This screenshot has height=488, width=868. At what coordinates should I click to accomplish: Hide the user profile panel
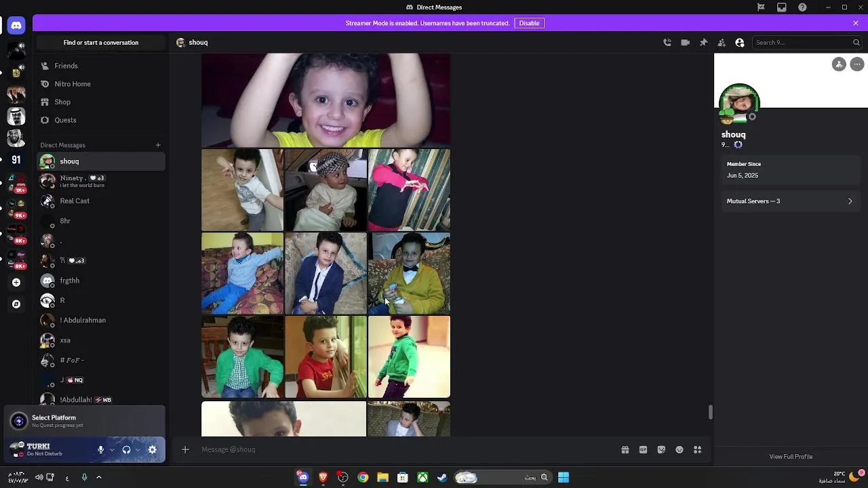pyautogui.click(x=740, y=43)
